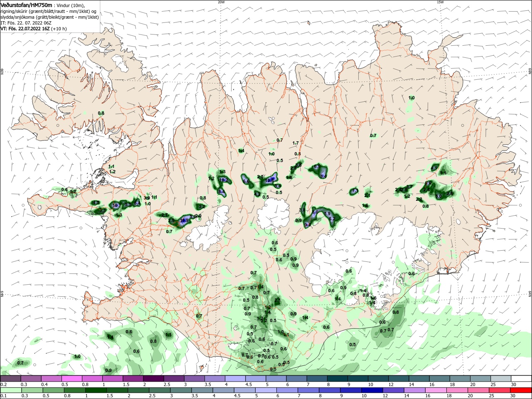Pick the rain-scale swatch starting at 4
The image size is (532, 399).
point(224,390)
